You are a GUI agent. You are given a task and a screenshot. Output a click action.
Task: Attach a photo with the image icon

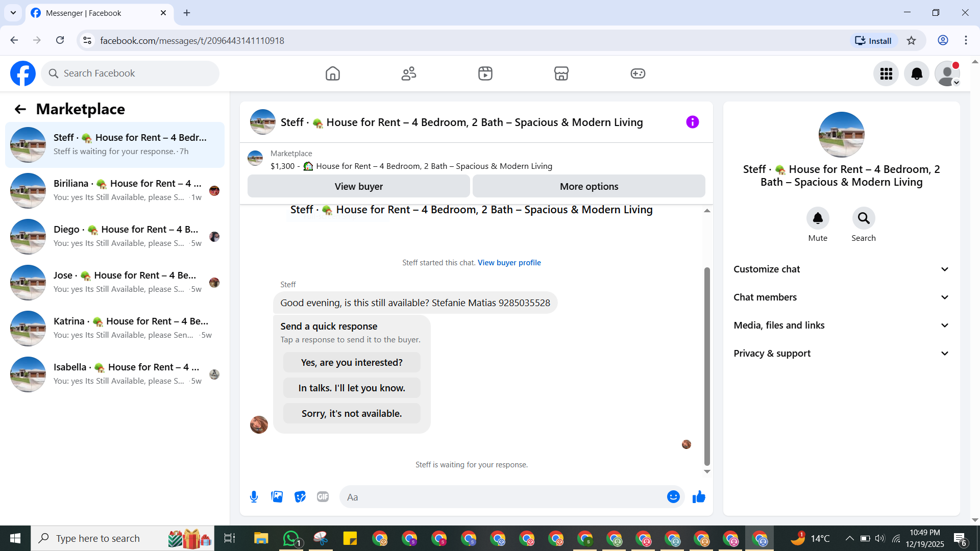[x=277, y=496]
